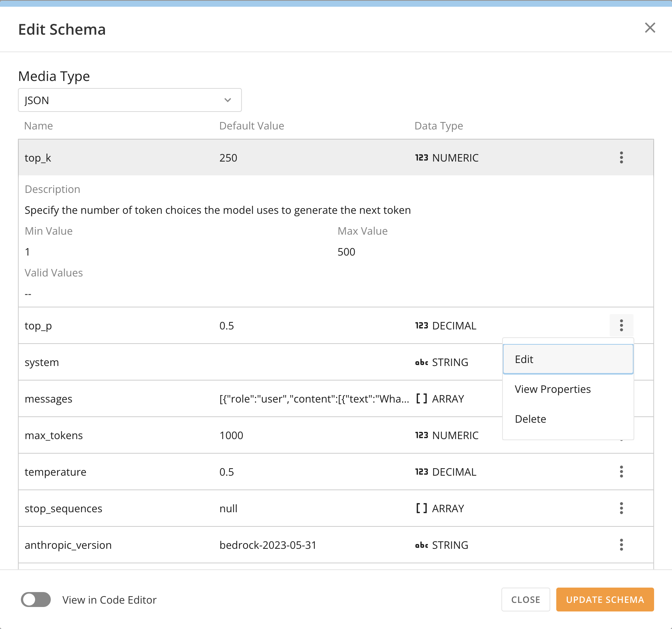Toggle View in Code Editor switch

point(36,600)
